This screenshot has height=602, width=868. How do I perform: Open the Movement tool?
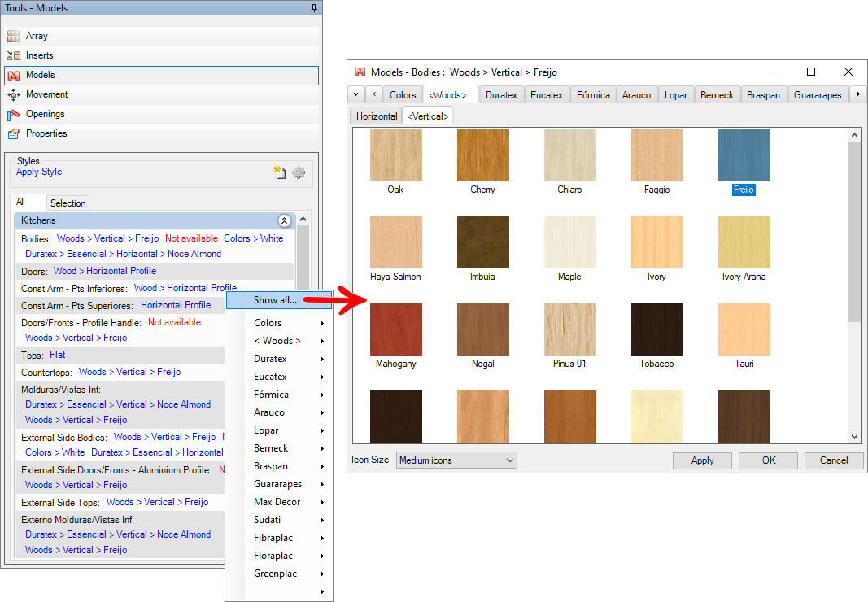click(x=161, y=94)
